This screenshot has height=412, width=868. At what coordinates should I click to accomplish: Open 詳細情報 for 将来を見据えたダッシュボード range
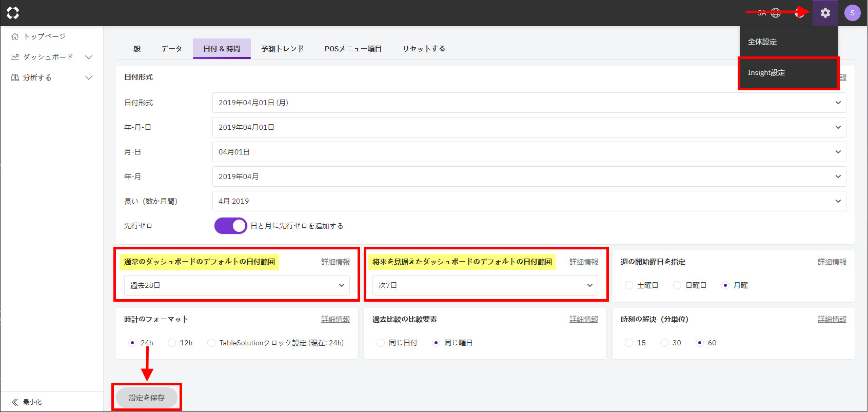pos(584,262)
